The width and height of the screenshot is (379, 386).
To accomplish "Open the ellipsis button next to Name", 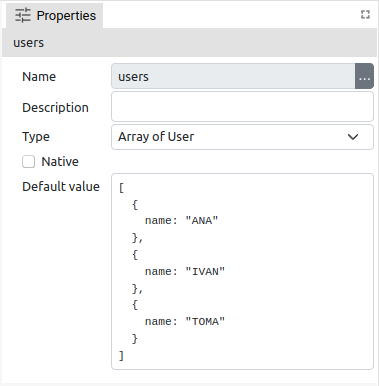I will pos(364,76).
